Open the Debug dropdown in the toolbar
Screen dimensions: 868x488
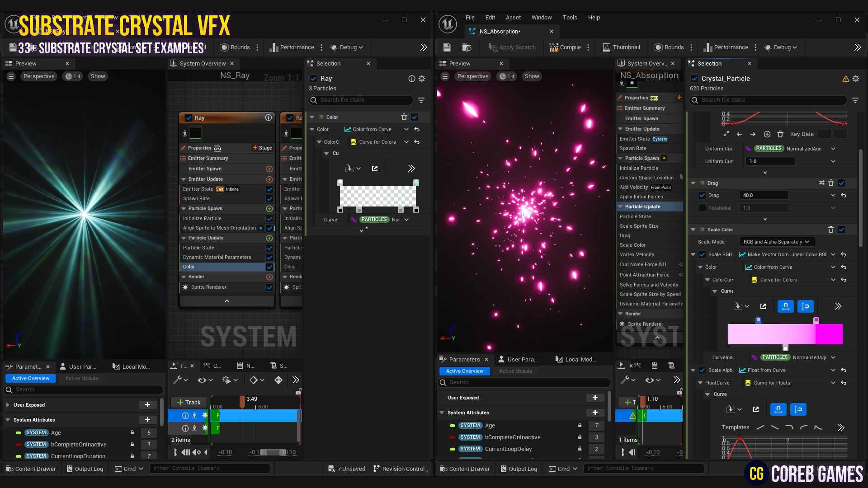tap(780, 47)
